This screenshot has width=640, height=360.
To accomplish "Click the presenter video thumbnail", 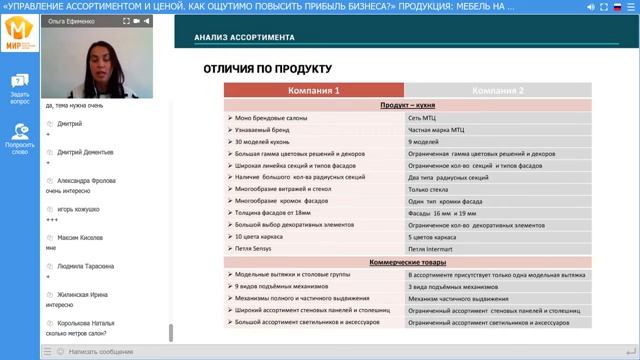I will (x=97, y=63).
